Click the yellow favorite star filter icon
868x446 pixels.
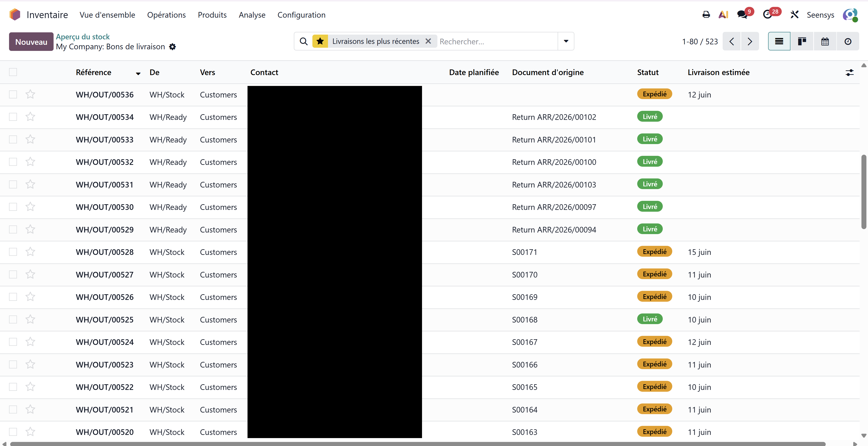tap(320, 41)
